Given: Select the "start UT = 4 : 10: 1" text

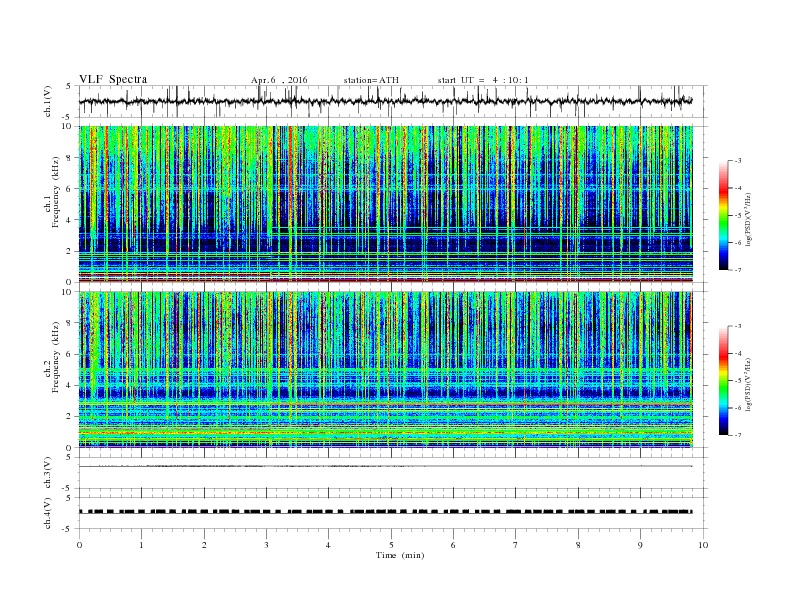Looking at the screenshot, I should (483, 80).
